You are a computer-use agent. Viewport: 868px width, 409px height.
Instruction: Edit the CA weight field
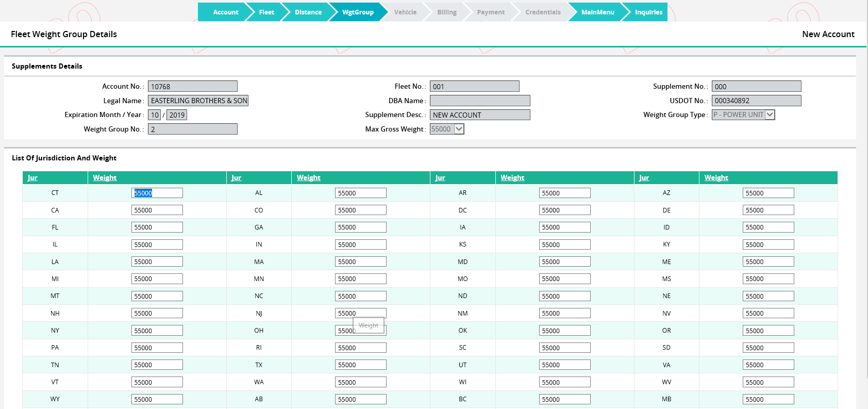157,210
